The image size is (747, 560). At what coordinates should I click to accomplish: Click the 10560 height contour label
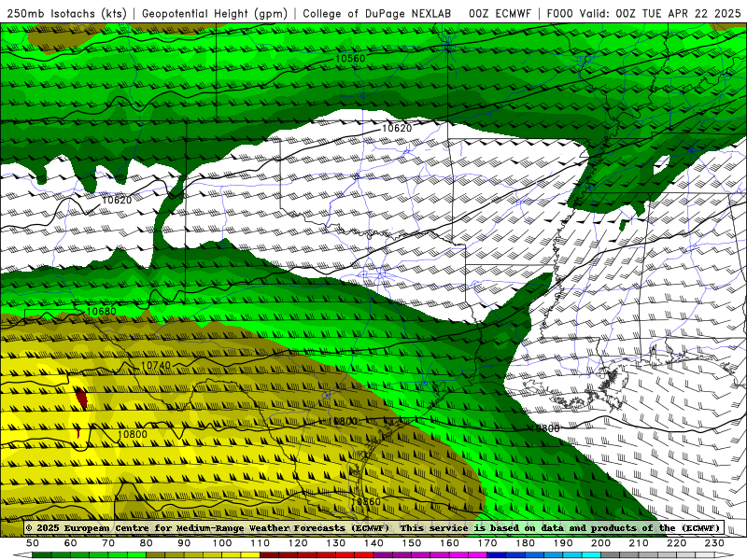pos(350,59)
